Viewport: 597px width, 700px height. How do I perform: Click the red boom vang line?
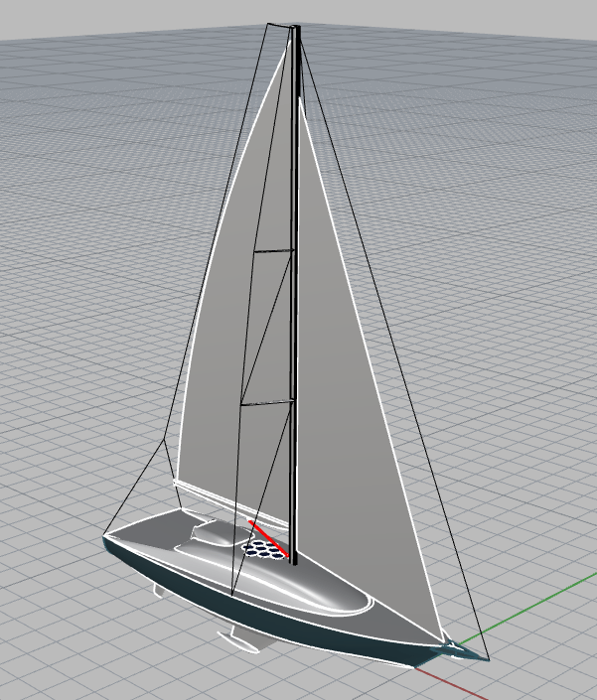pos(267,537)
